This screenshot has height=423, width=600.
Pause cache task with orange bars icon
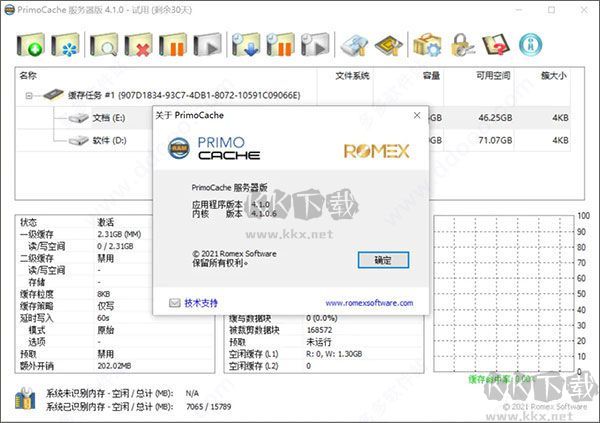coord(173,45)
